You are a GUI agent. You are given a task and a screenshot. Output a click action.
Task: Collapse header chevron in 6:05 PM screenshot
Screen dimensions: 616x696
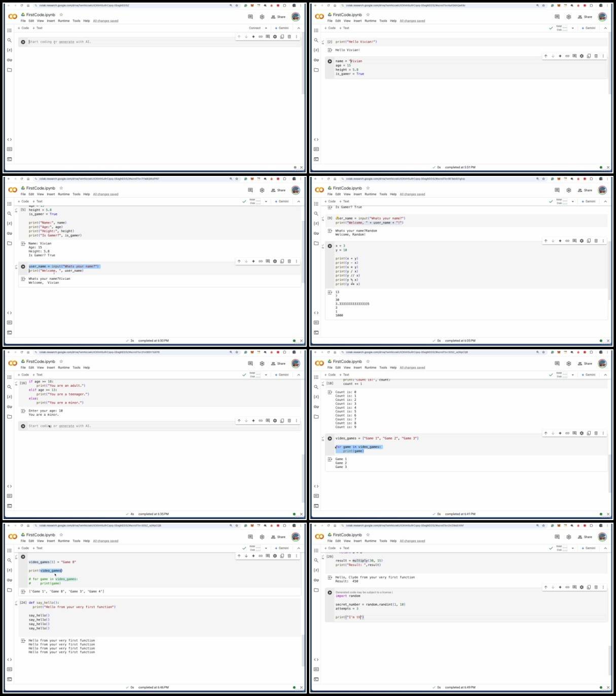click(605, 202)
